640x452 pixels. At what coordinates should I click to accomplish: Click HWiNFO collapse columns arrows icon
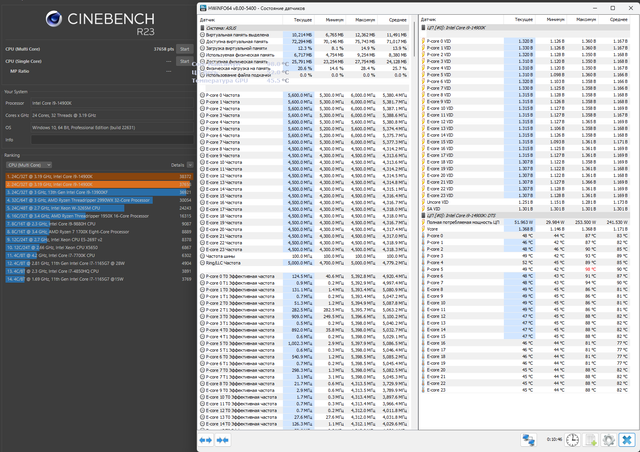(222, 440)
